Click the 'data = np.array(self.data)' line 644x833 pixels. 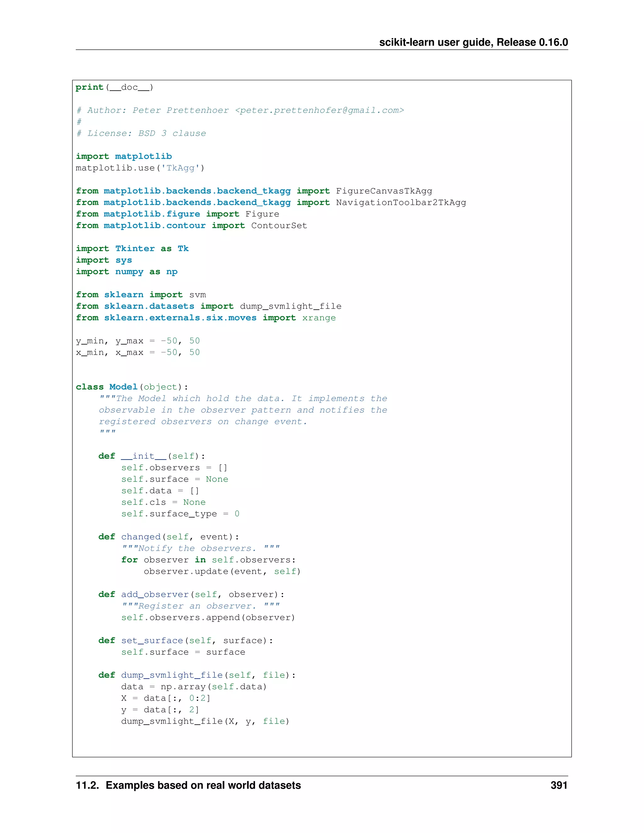coord(194,687)
